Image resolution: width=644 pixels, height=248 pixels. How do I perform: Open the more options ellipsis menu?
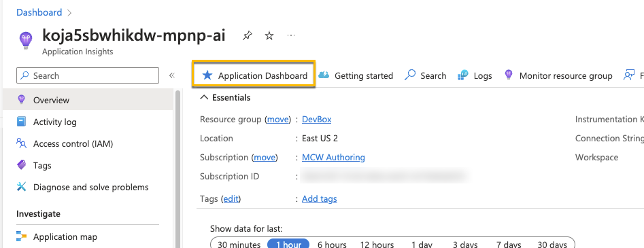point(291,36)
